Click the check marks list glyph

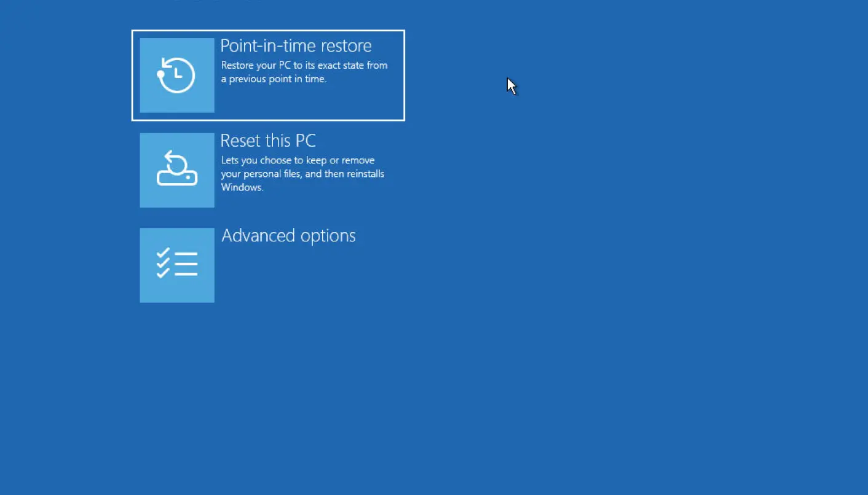tap(177, 263)
